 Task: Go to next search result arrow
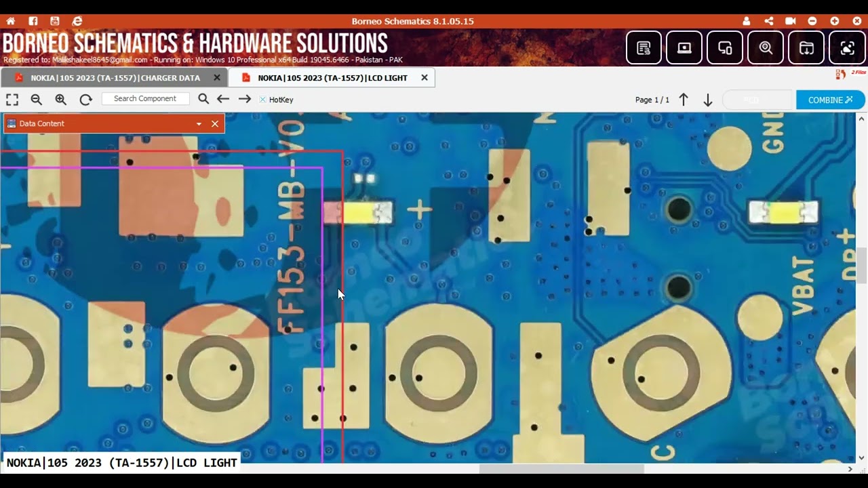click(x=245, y=99)
